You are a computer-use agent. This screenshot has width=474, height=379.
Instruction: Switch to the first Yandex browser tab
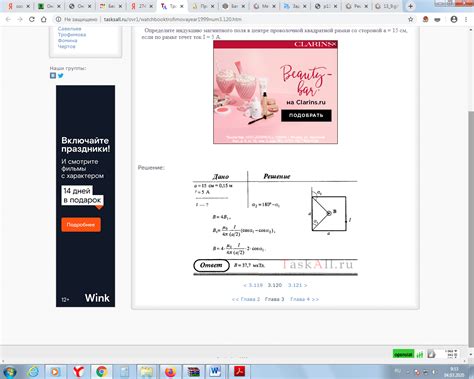click(x=18, y=6)
